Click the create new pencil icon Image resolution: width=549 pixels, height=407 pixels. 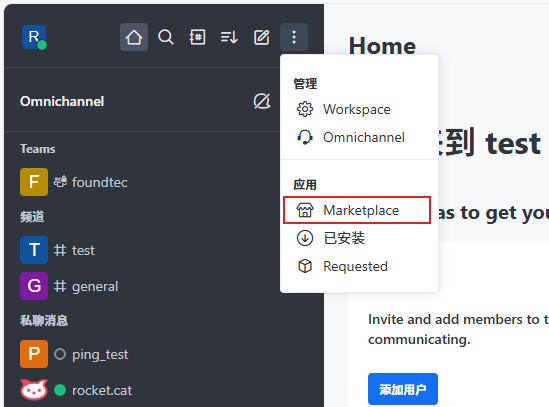[262, 37]
